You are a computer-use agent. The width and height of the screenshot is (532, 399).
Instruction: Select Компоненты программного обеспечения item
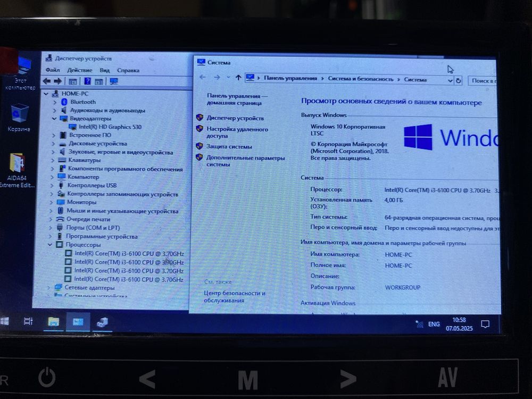[x=125, y=169]
